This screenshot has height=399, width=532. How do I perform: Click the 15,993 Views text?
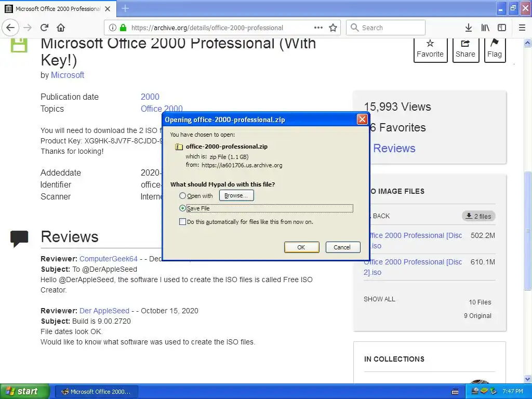[x=397, y=107]
